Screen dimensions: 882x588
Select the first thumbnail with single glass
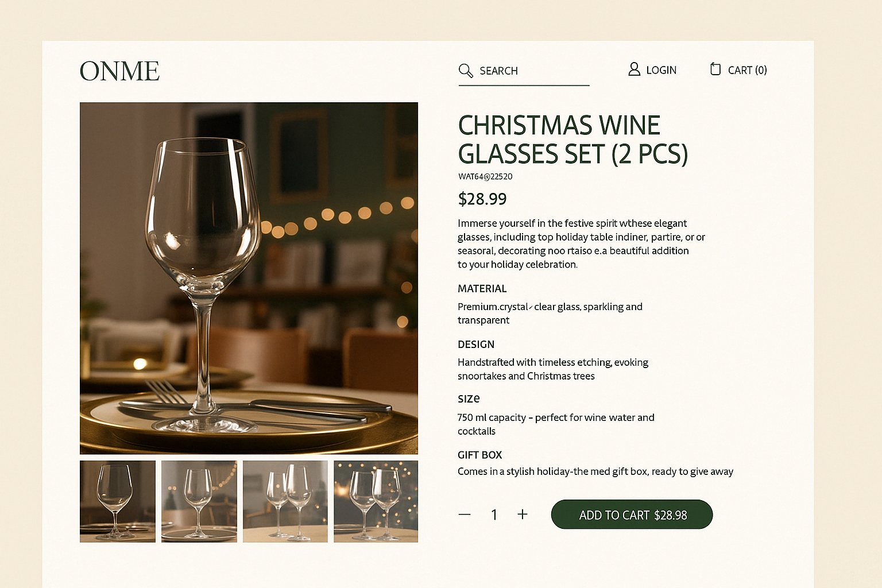click(118, 501)
